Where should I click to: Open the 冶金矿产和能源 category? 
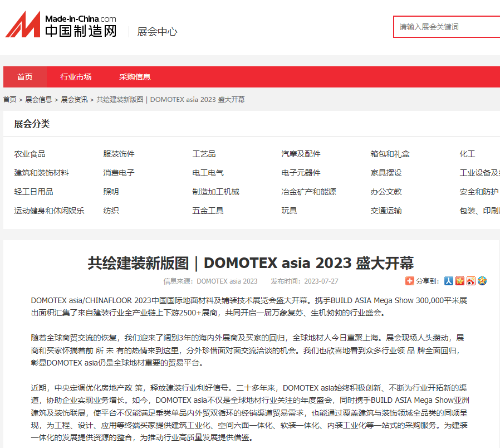tap(308, 192)
